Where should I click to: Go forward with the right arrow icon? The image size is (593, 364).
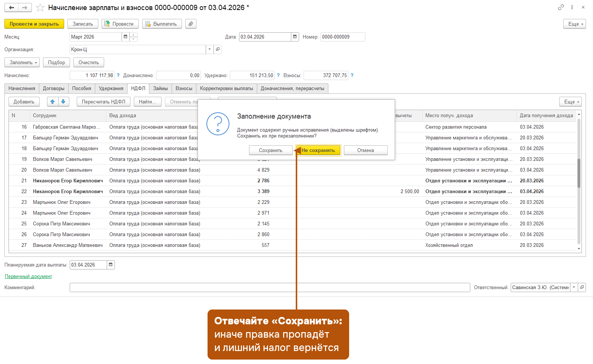click(25, 7)
